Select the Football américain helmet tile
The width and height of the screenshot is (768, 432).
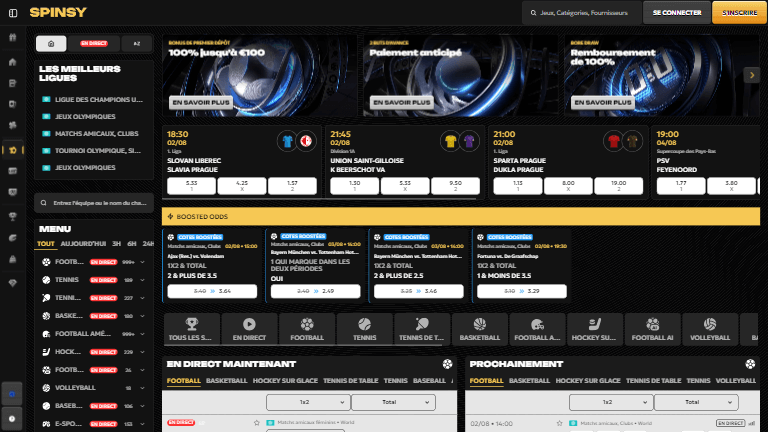click(x=537, y=329)
